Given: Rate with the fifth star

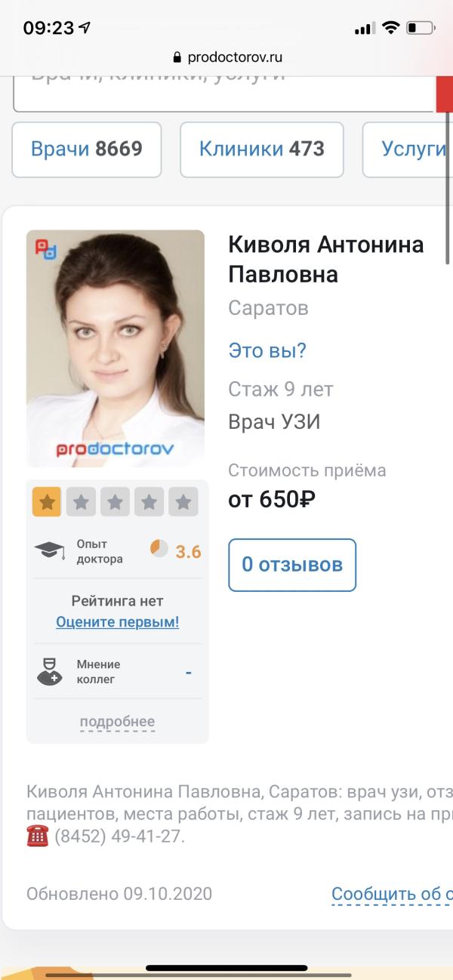Looking at the screenshot, I should pyautogui.click(x=183, y=502).
